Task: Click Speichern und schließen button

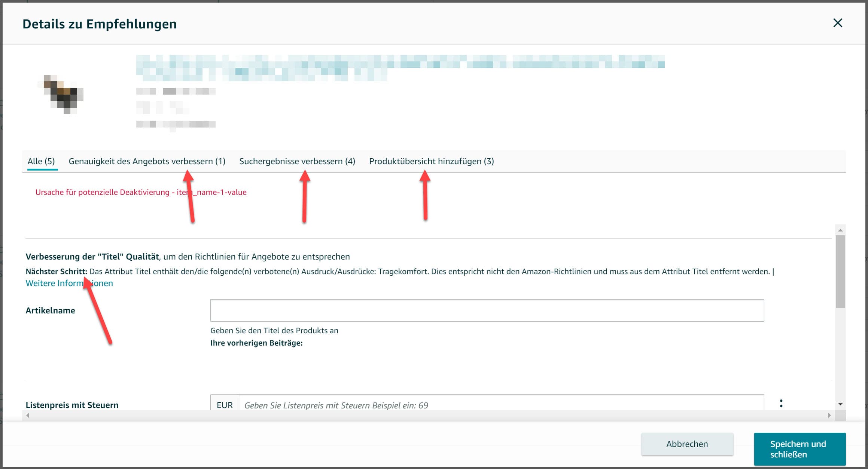Action: 800,449
